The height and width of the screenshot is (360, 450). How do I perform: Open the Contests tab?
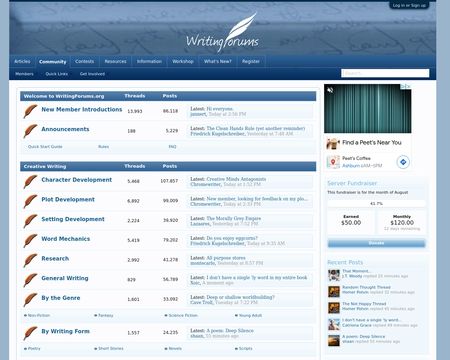coord(85,61)
